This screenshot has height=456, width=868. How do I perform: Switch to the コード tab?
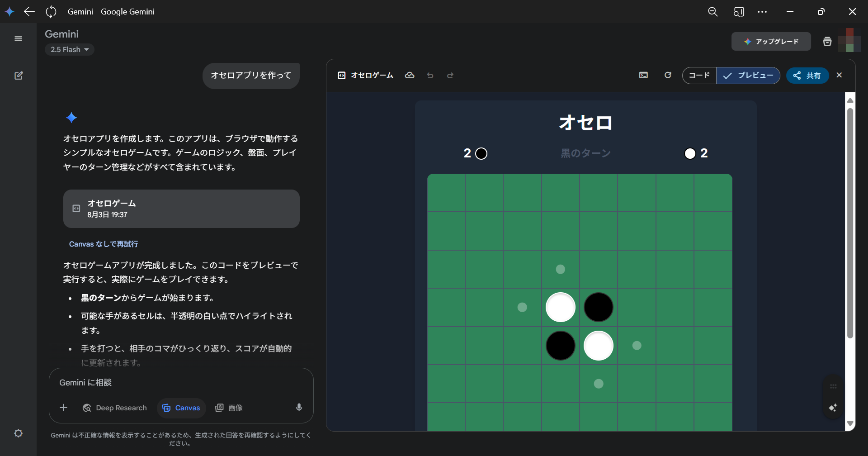[x=699, y=76]
